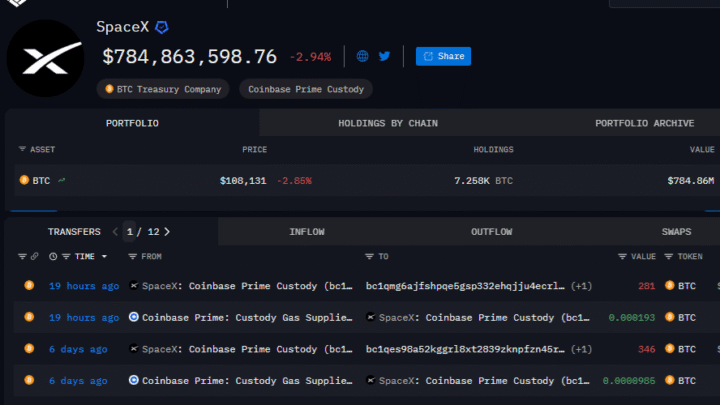The height and width of the screenshot is (405, 720).
Task: Expand the Time column sort dropdown
Action: point(103,257)
